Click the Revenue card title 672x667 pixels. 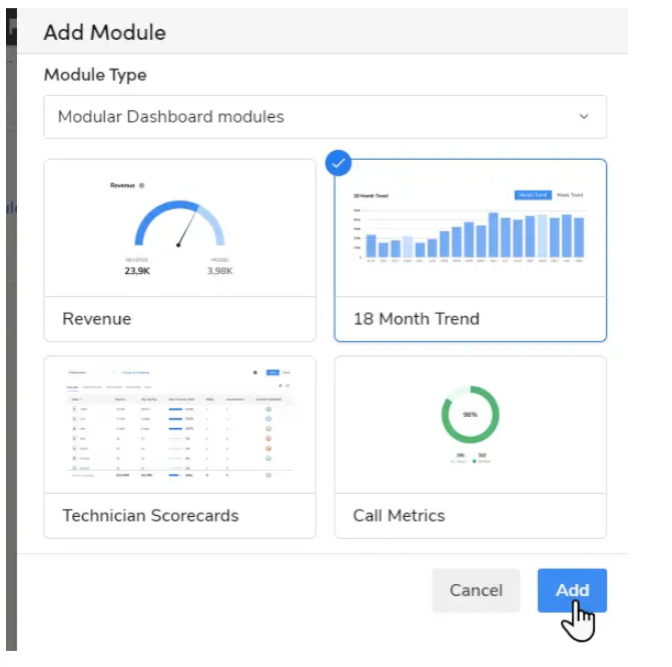click(x=96, y=319)
